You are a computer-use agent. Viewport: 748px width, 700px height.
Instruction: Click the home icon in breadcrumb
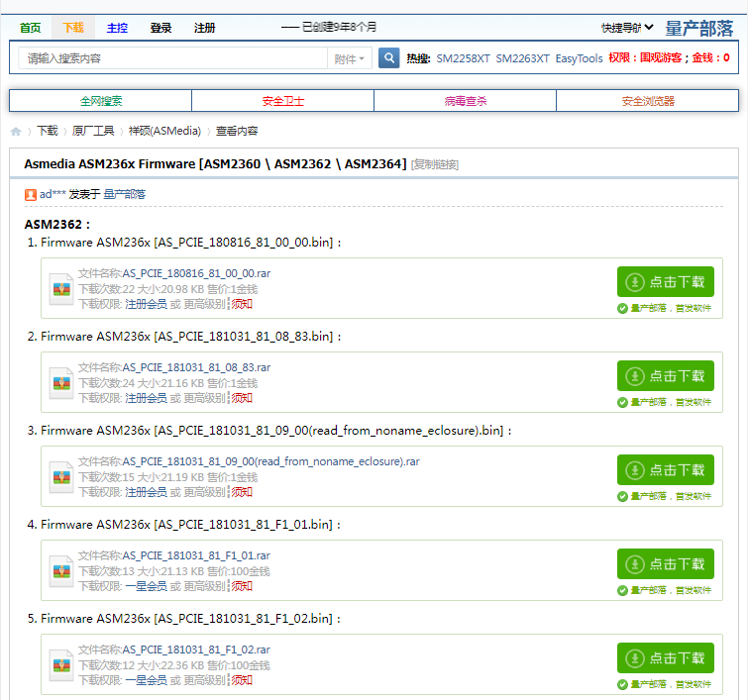tap(16, 132)
